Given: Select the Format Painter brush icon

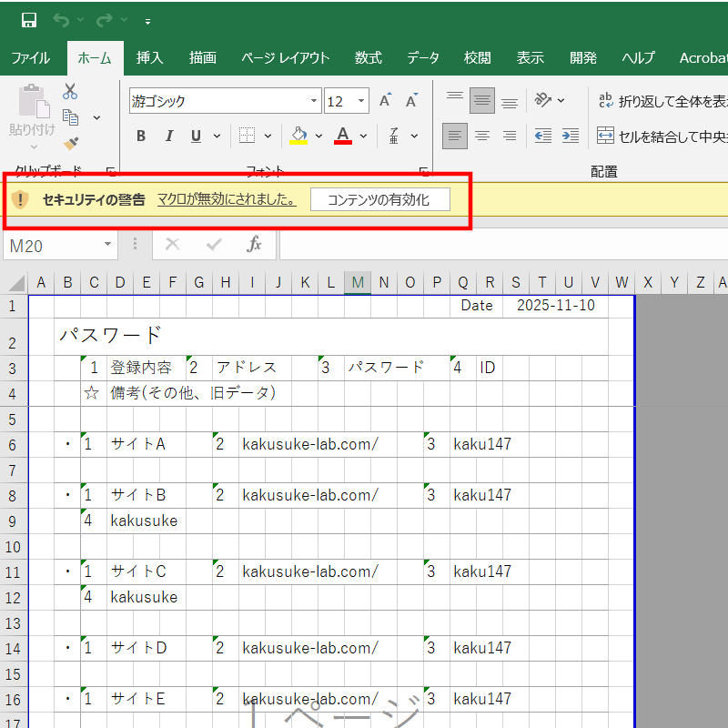Looking at the screenshot, I should coord(70,144).
